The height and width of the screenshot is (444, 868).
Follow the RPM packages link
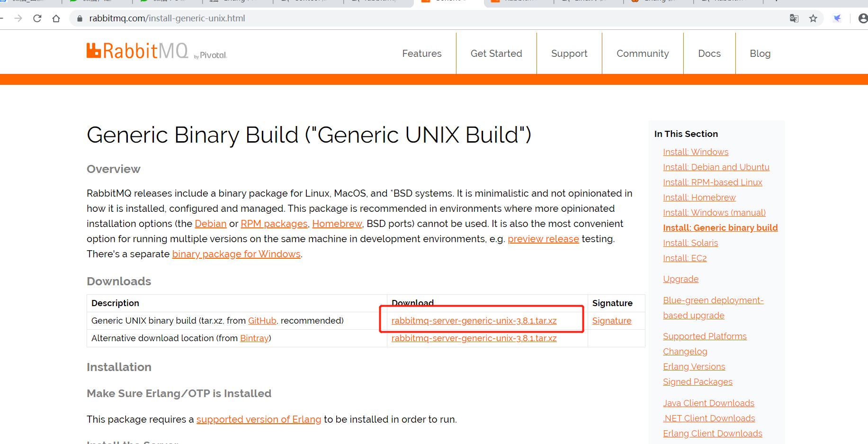pos(274,224)
